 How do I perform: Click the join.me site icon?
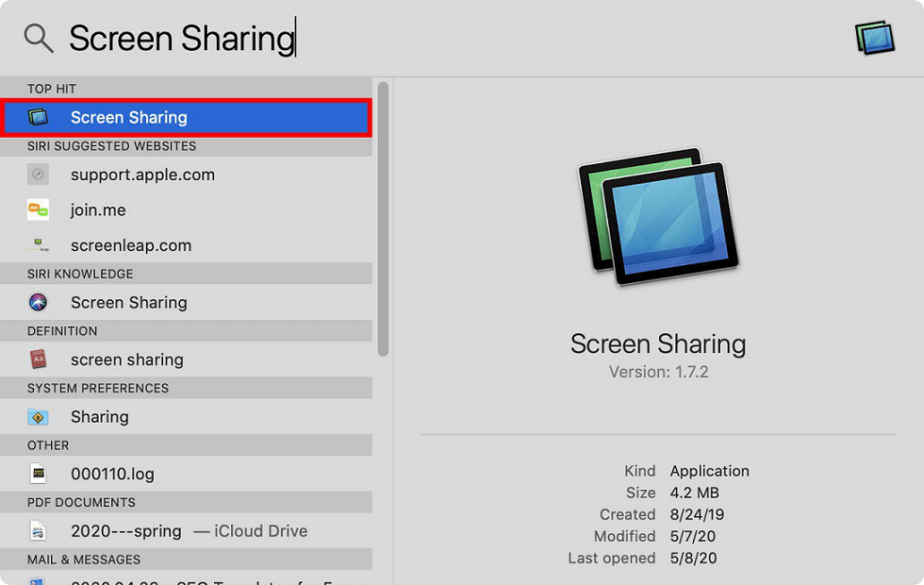pyautogui.click(x=38, y=210)
